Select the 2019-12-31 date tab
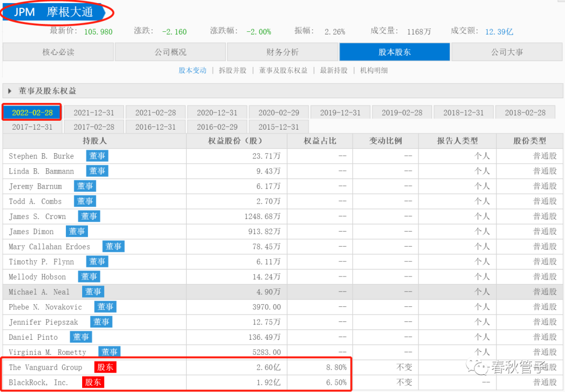565x392 pixels. tap(340, 113)
